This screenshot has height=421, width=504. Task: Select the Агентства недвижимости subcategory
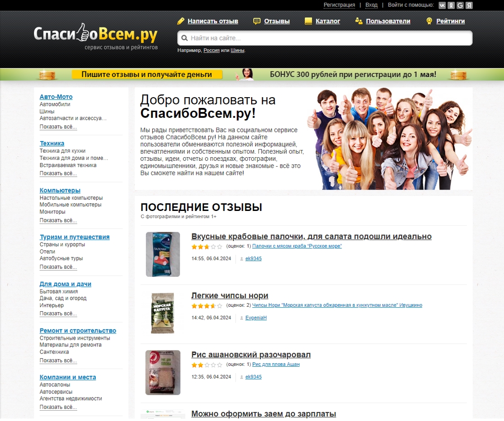coord(71,399)
